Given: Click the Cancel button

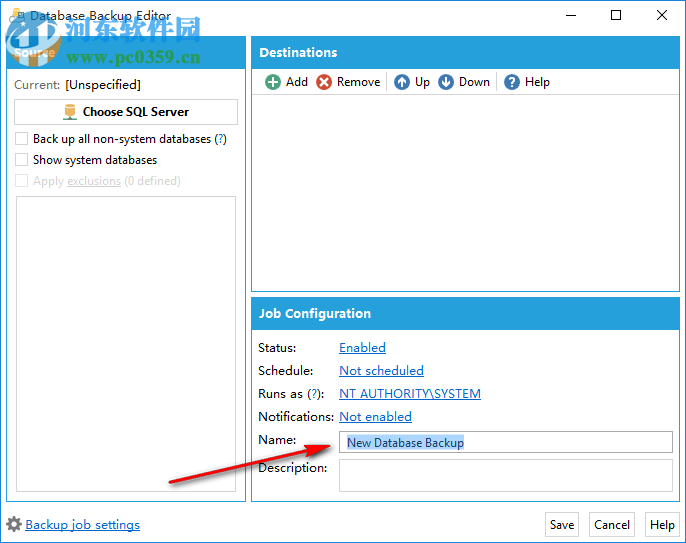Looking at the screenshot, I should click(612, 524).
